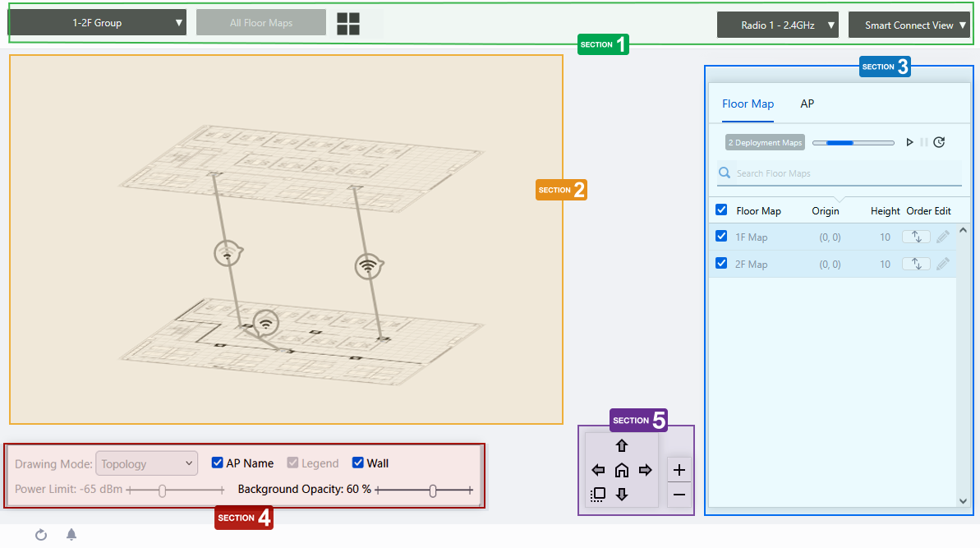Edit the 1F Map with pencil icon

pos(942,237)
